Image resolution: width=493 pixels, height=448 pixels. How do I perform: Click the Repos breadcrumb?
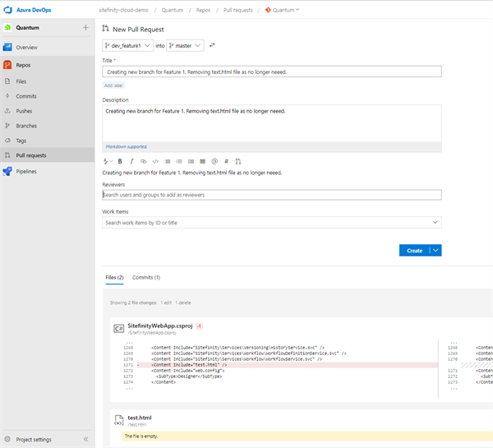203,10
